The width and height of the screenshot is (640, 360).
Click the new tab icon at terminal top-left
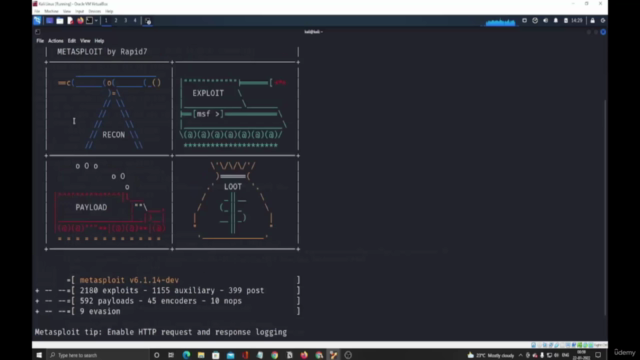[38, 32]
